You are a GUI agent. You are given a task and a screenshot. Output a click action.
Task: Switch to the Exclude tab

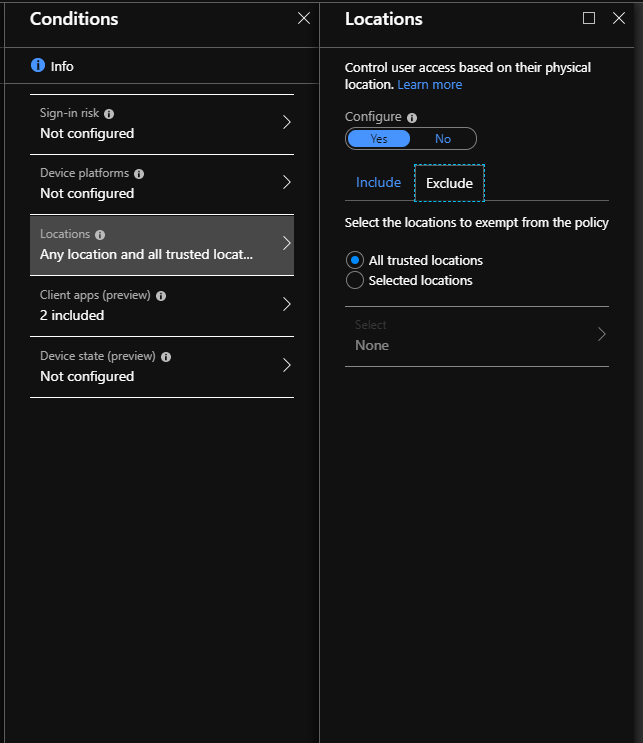(449, 183)
